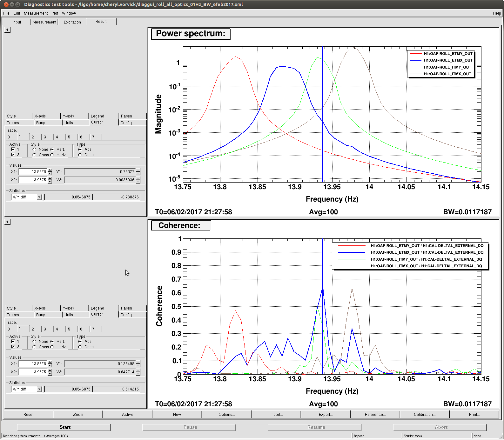Select Horiz. cursor style in lower panel
The width and height of the screenshot is (504, 440).
click(52, 347)
